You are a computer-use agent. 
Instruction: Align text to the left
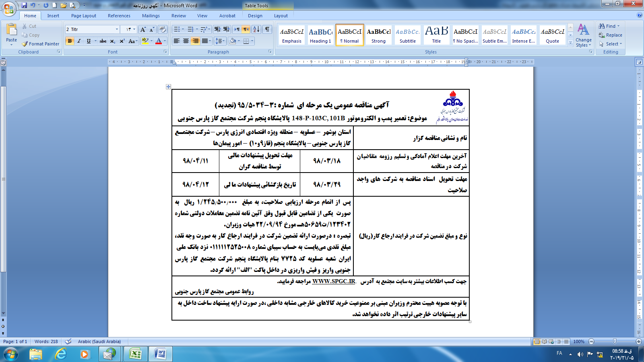pos(177,41)
